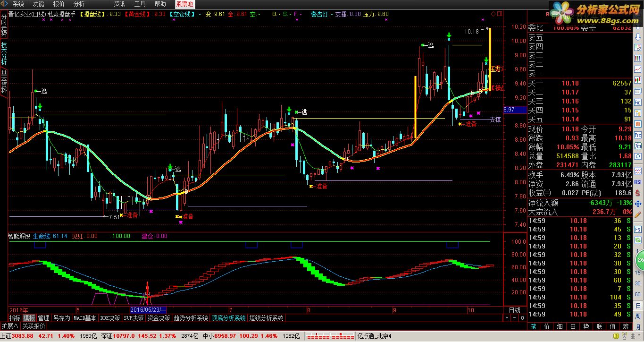The width and height of the screenshot is (644, 342).
Task: Select the SUP决策 template
Action: coord(134,318)
